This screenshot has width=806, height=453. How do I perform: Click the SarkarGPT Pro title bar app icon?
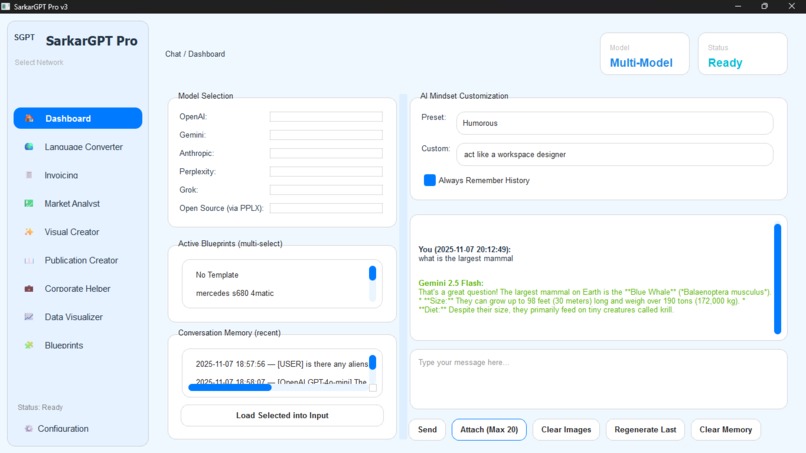pos(6,6)
